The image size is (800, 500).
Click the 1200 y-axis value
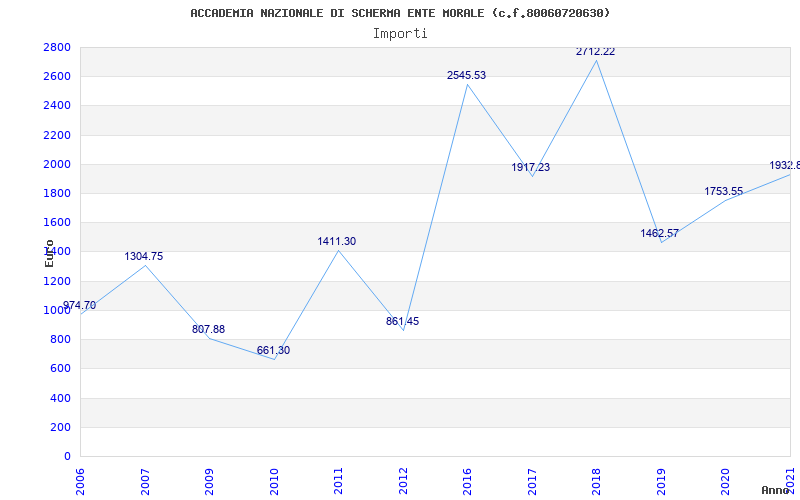click(57, 281)
